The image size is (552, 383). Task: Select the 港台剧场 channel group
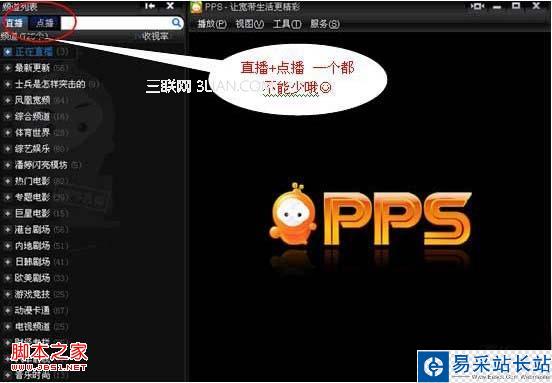point(32,230)
